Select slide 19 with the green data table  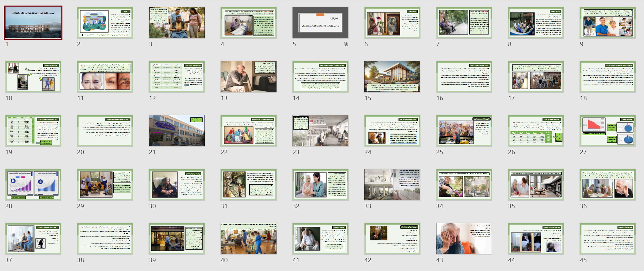(33, 131)
